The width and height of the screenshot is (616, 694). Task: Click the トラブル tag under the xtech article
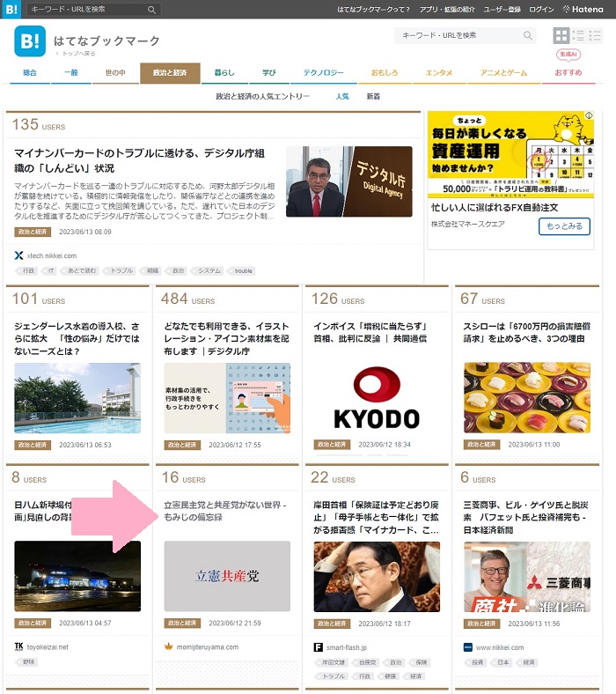point(121,270)
